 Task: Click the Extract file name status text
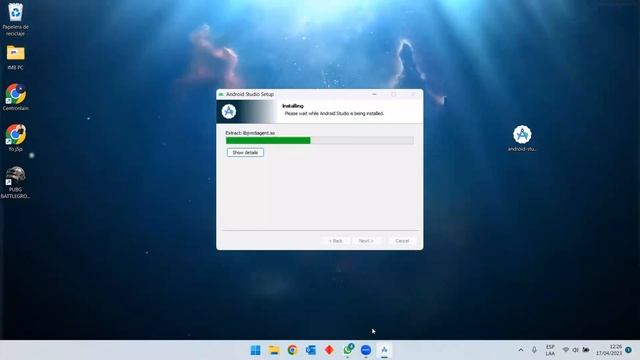tap(250, 133)
